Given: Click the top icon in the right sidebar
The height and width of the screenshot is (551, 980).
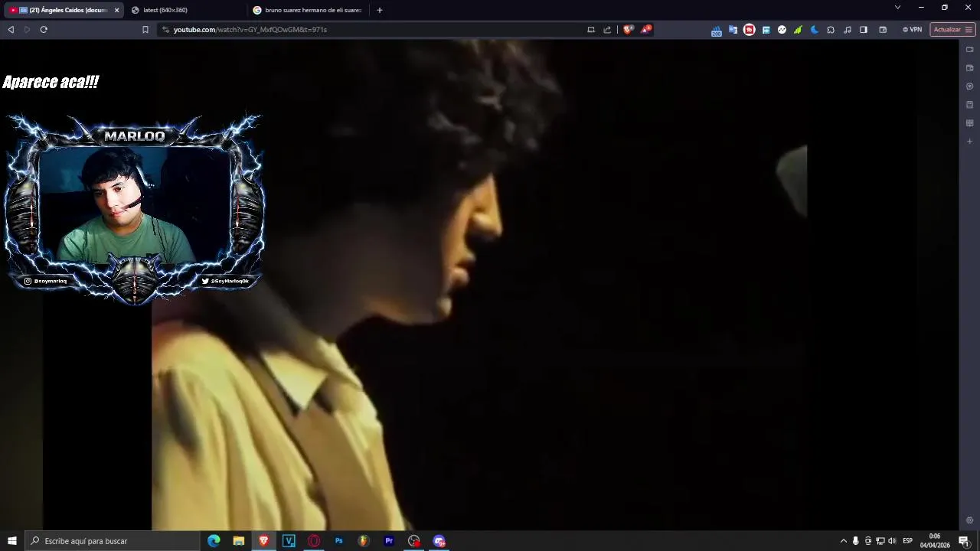Looking at the screenshot, I should 969,50.
